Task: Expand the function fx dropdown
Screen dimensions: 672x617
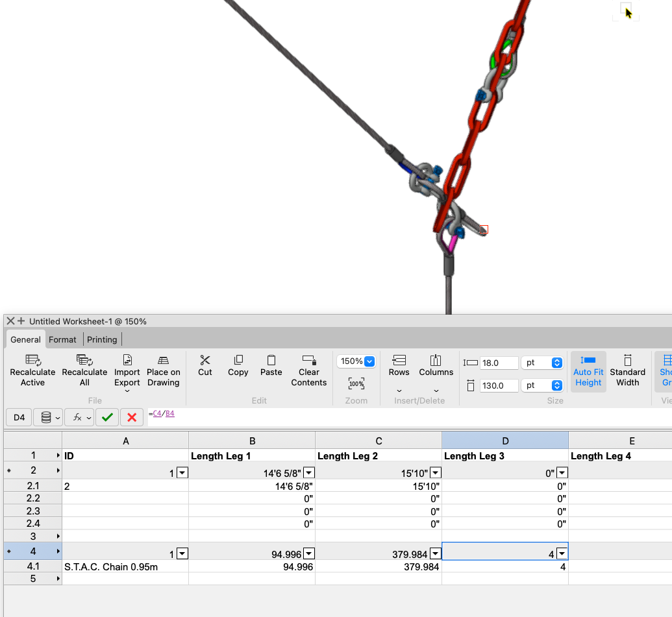Action: point(89,418)
